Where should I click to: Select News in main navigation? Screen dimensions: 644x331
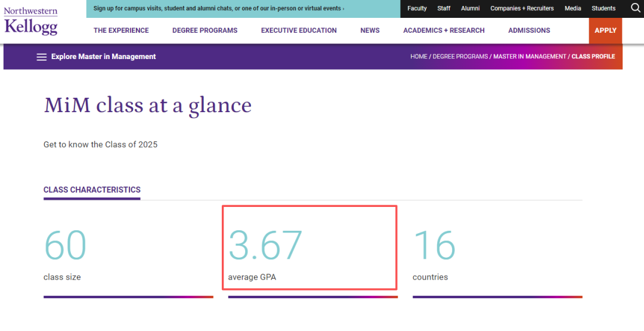(370, 30)
